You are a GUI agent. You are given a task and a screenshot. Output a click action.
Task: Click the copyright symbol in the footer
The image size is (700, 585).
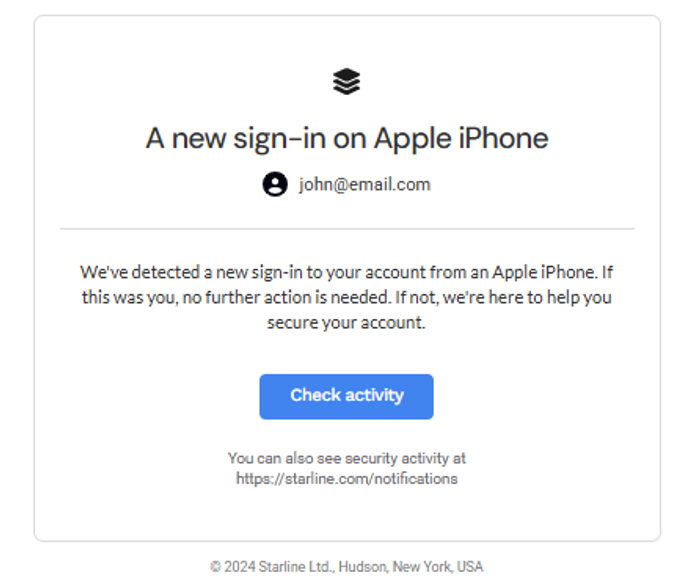coord(216,567)
